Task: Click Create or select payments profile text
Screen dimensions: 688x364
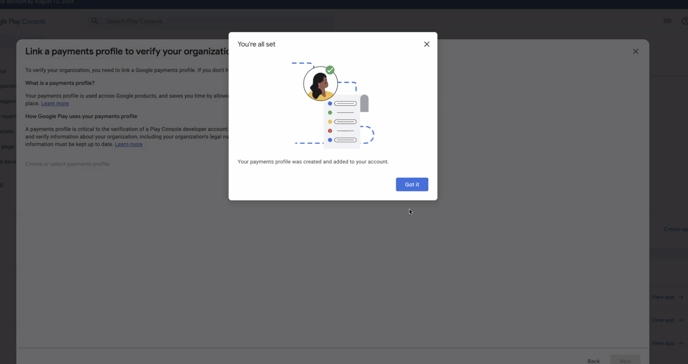Action: click(x=67, y=164)
